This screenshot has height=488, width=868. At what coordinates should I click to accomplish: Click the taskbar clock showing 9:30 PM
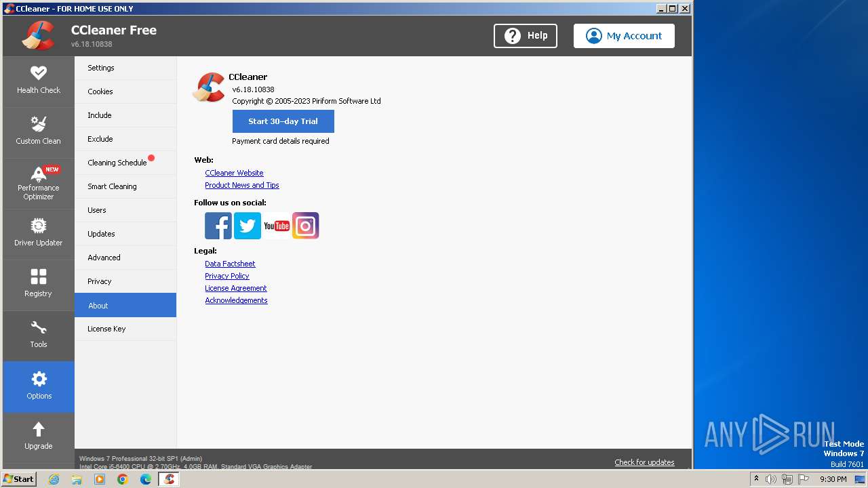pos(833,479)
